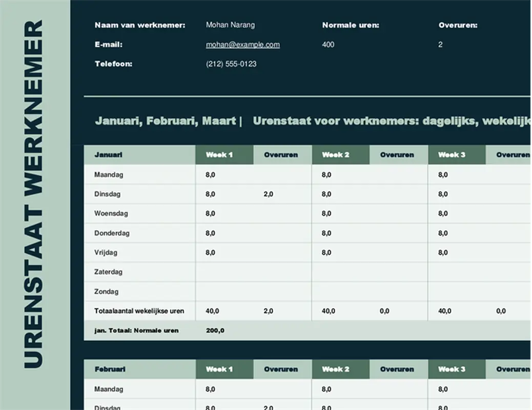532x410 pixels.
Task: Open the mohan@example.com email link
Action: point(242,45)
